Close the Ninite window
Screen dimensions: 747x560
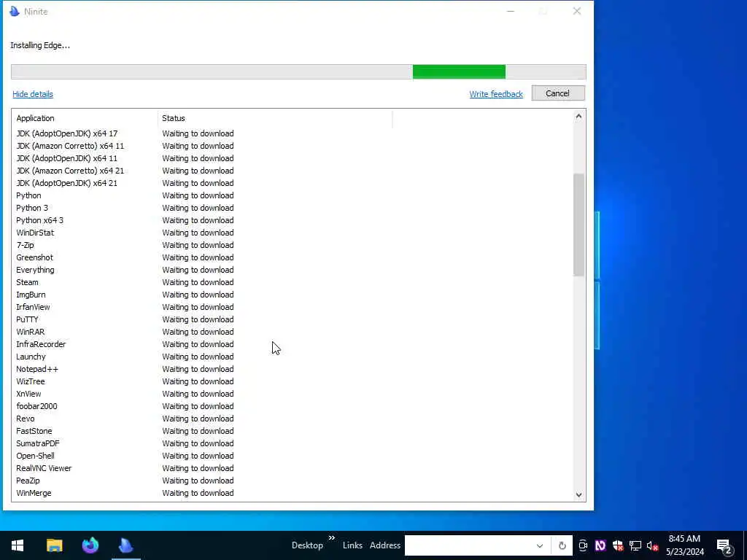click(x=576, y=11)
